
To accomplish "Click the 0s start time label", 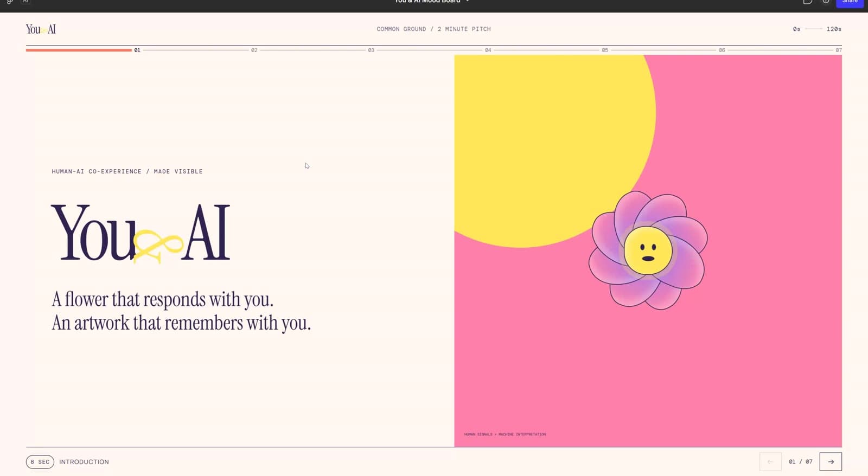I will click(x=796, y=29).
